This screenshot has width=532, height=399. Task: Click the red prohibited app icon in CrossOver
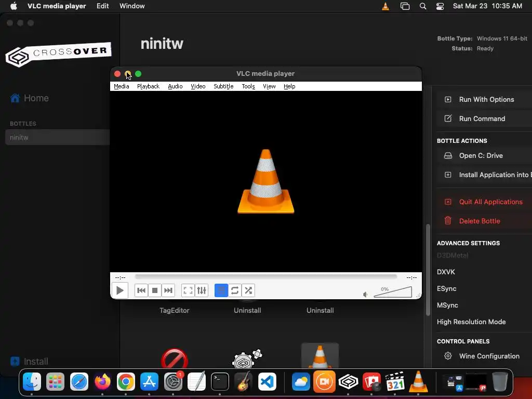175,358
